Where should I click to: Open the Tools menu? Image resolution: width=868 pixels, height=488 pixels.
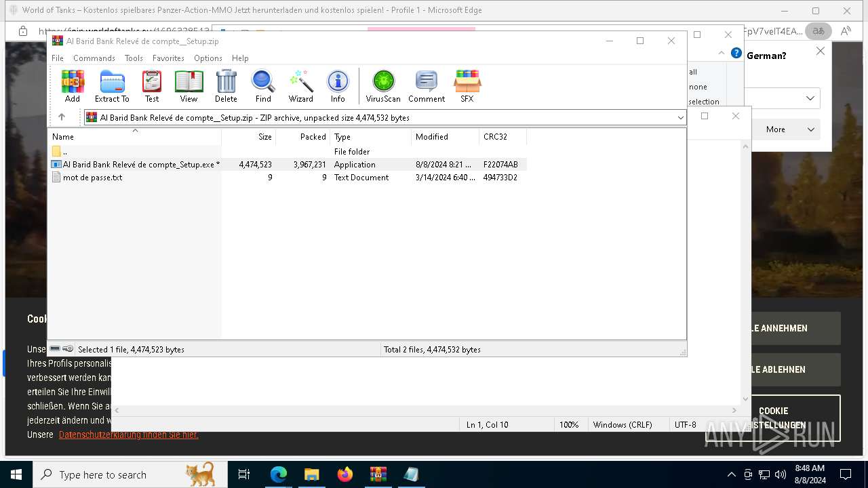(134, 58)
